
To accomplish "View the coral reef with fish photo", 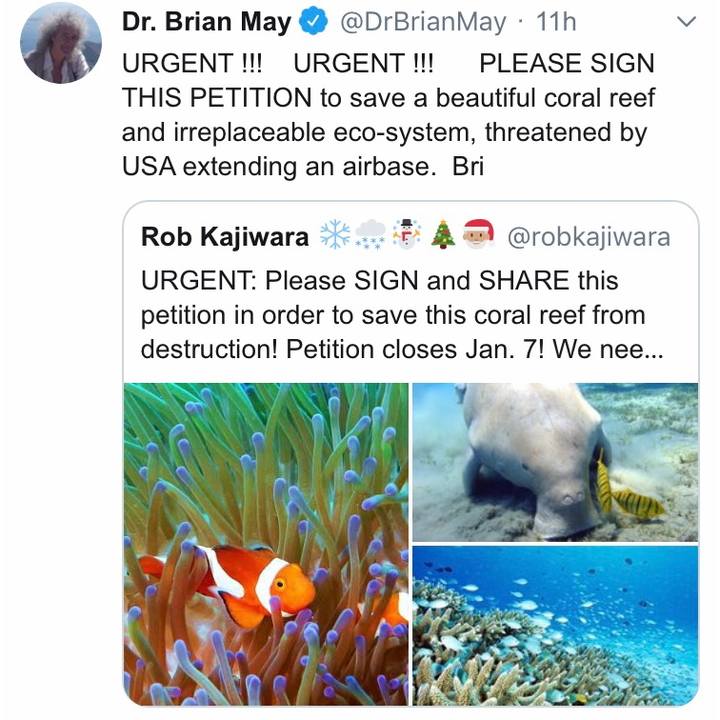I will [555, 624].
